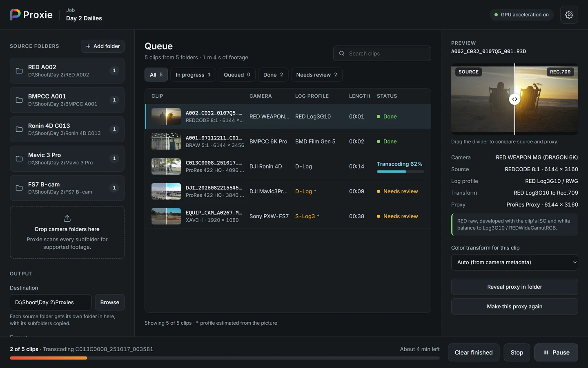588x368 pixels.
Task: Pause the transcoding
Action: pyautogui.click(x=556, y=352)
